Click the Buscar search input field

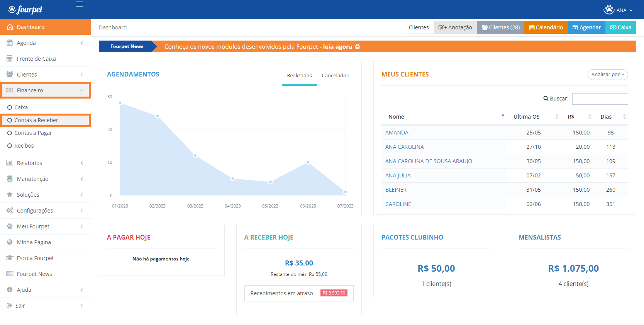click(x=600, y=99)
